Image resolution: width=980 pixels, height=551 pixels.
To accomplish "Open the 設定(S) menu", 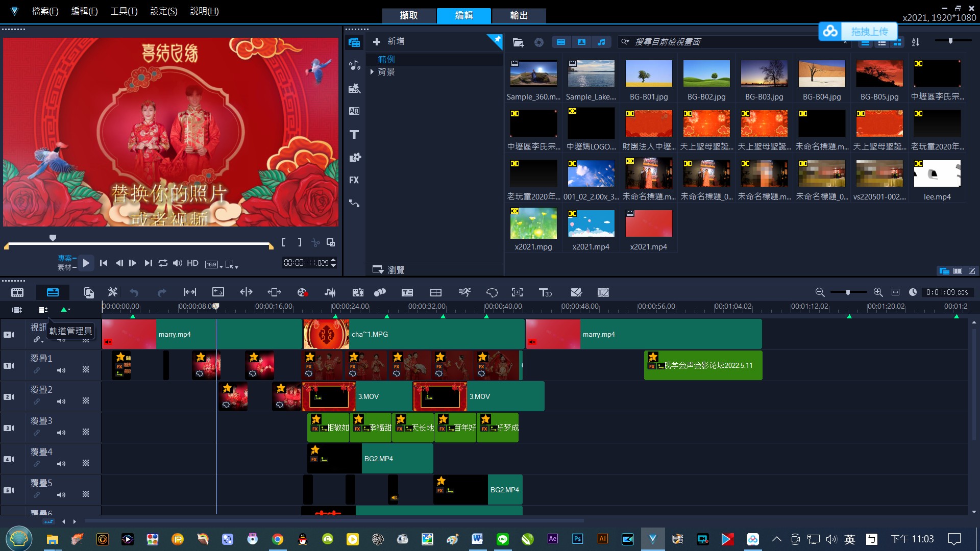I will click(x=164, y=11).
